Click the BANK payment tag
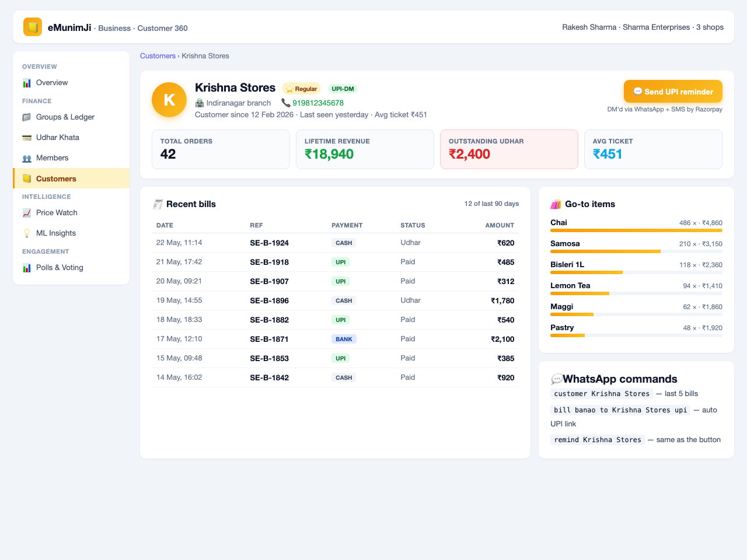 click(344, 339)
